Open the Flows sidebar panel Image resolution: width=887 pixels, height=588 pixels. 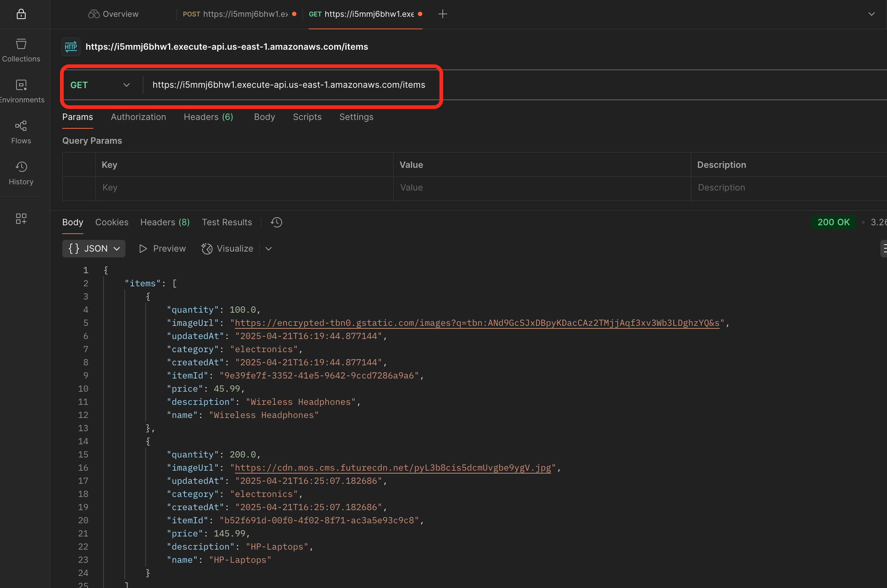pos(21,132)
